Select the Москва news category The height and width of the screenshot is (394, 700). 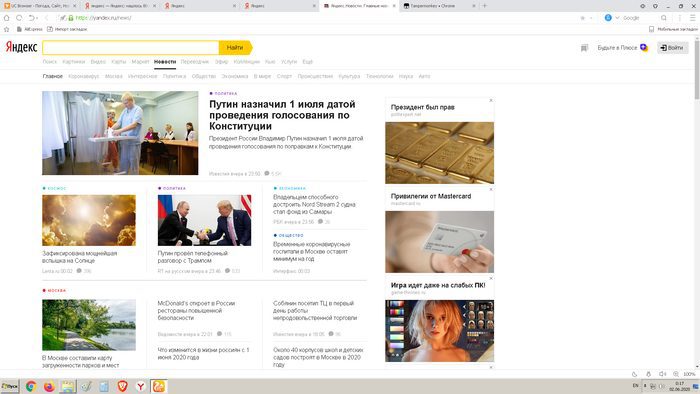pos(114,76)
